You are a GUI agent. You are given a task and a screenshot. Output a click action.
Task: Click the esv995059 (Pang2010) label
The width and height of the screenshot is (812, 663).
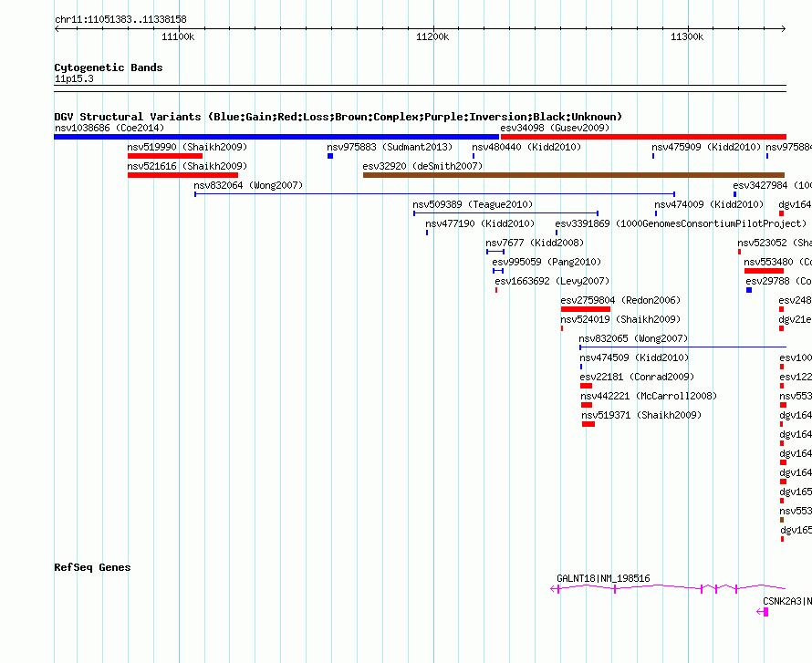(547, 262)
